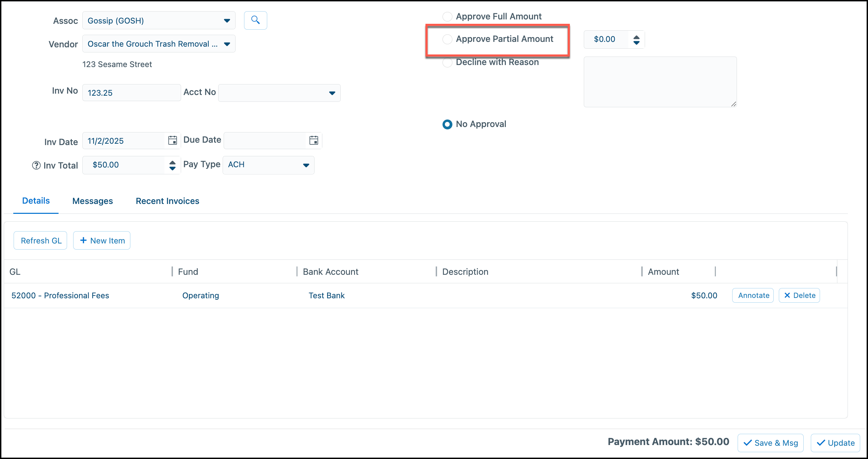This screenshot has height=459, width=868.
Task: Click the Inv Date field showing 11/2/2025
Action: pos(124,141)
